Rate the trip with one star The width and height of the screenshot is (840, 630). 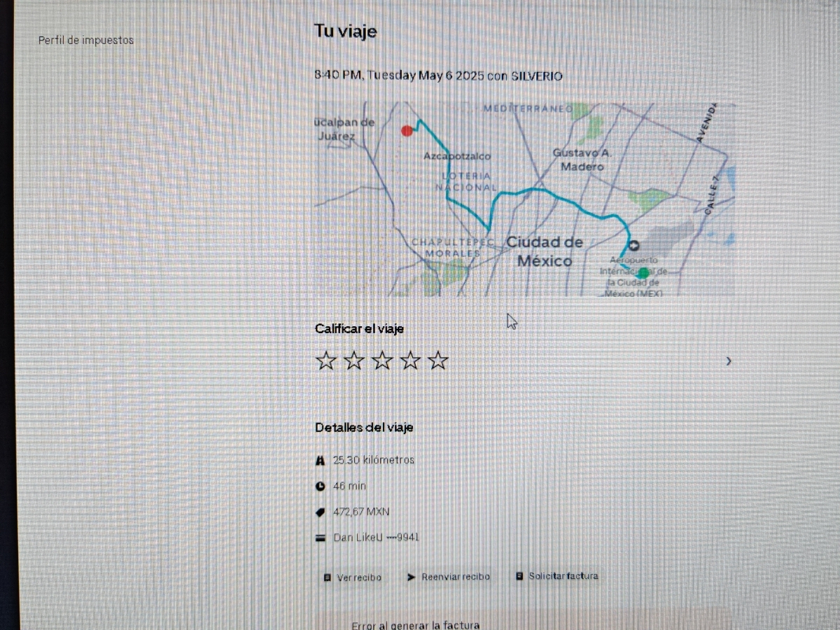pos(325,360)
